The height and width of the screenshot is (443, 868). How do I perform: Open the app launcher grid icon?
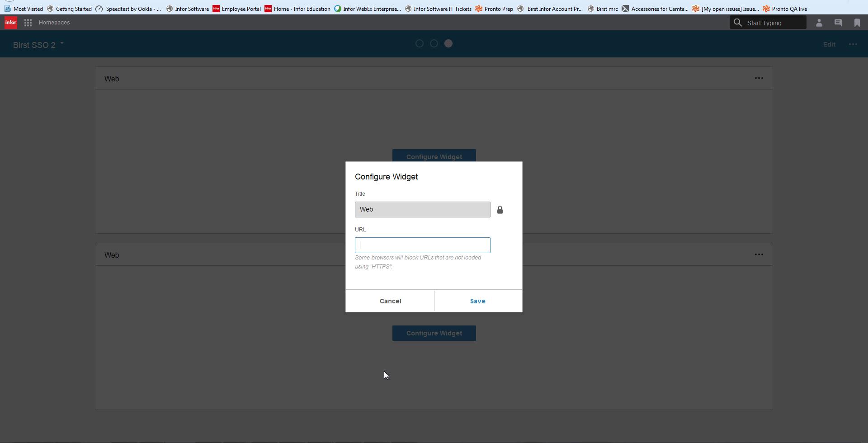pyautogui.click(x=28, y=23)
